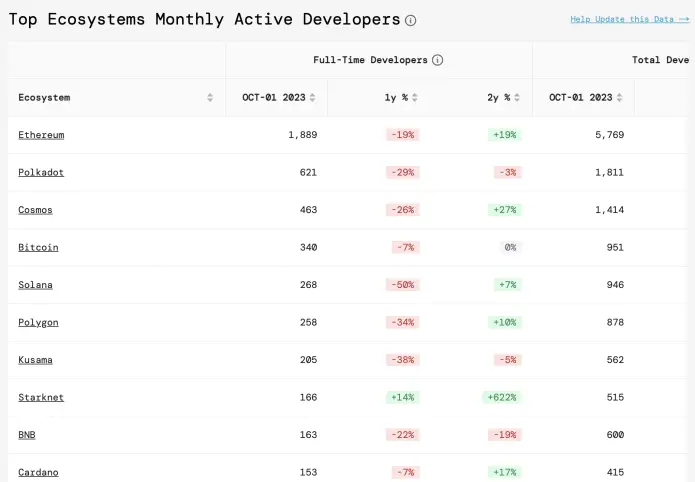
Task: Select Polygon's 258 full-time value
Action: click(308, 322)
